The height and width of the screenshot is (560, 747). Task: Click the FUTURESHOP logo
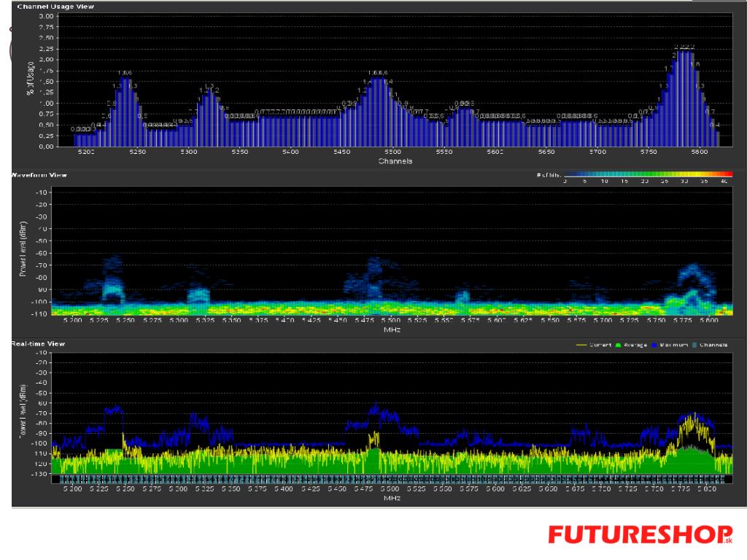640,534
